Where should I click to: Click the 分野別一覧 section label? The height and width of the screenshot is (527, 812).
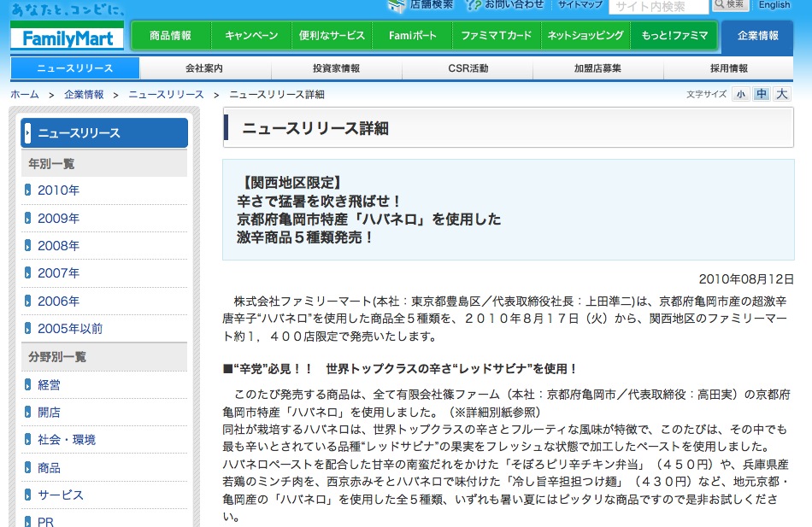(x=57, y=357)
